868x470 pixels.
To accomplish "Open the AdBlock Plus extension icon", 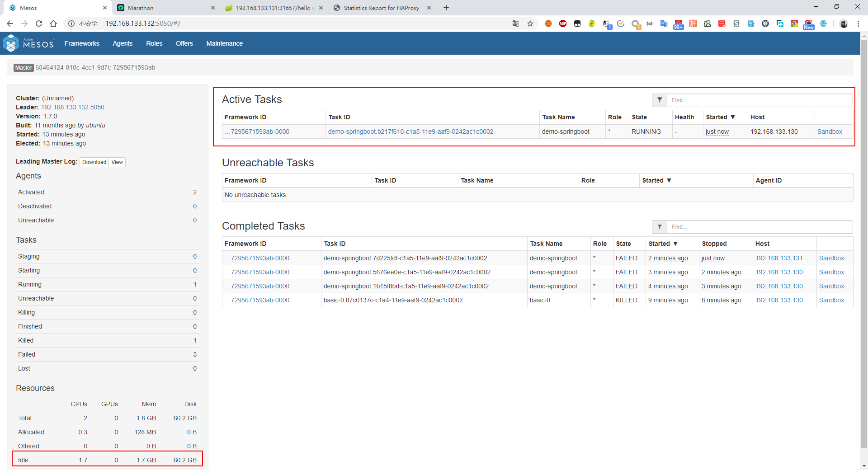I will coord(563,23).
